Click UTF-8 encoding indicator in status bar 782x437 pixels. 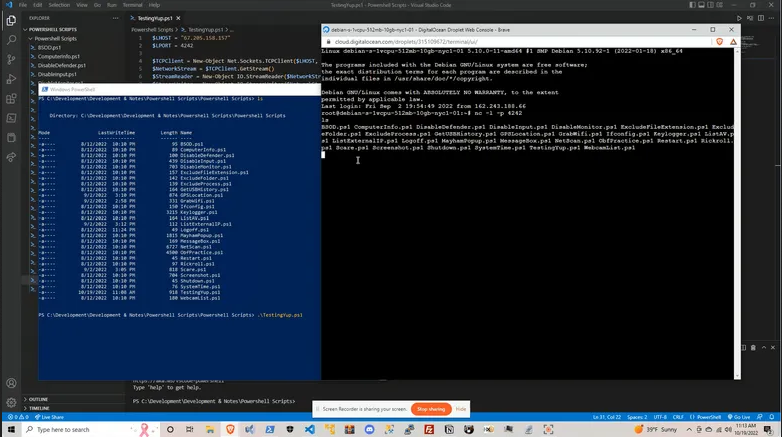point(660,417)
